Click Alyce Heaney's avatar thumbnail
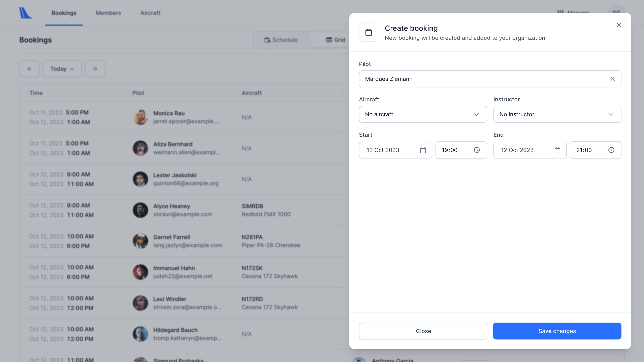 tap(140, 210)
